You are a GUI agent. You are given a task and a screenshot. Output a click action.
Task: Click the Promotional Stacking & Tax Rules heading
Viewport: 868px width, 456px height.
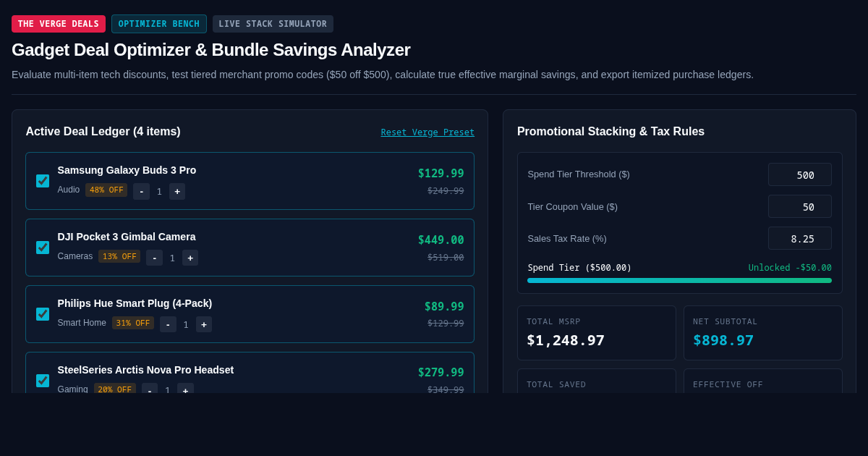[x=610, y=132]
